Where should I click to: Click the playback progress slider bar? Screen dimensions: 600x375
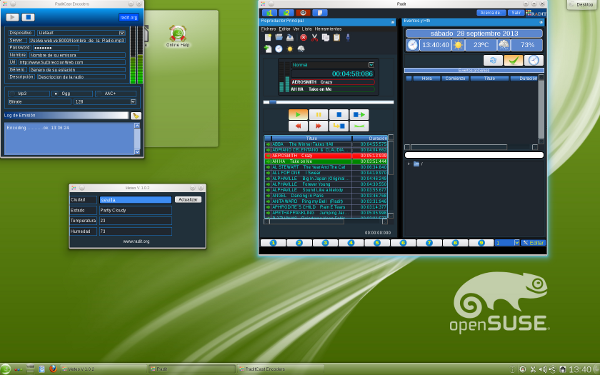click(328, 102)
